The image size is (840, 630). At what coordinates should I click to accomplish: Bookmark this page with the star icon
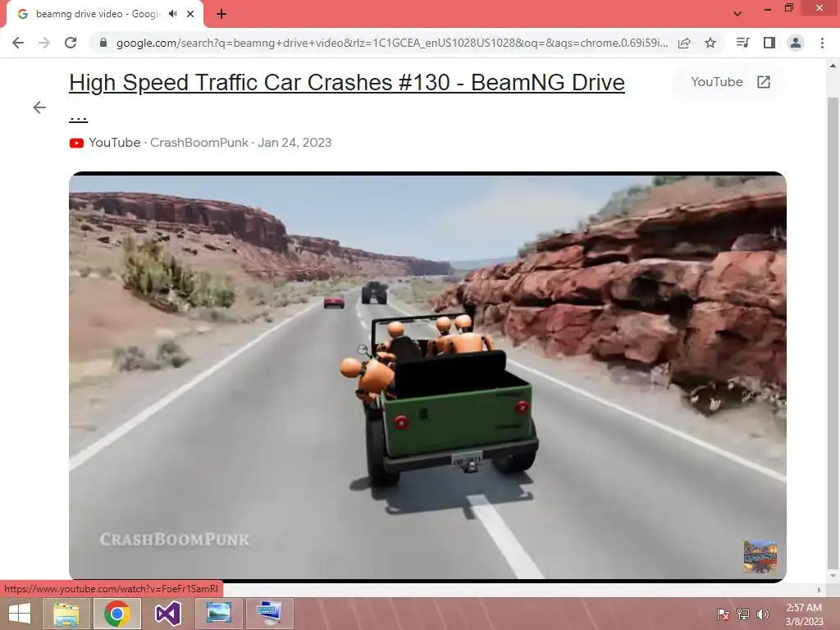pos(710,43)
